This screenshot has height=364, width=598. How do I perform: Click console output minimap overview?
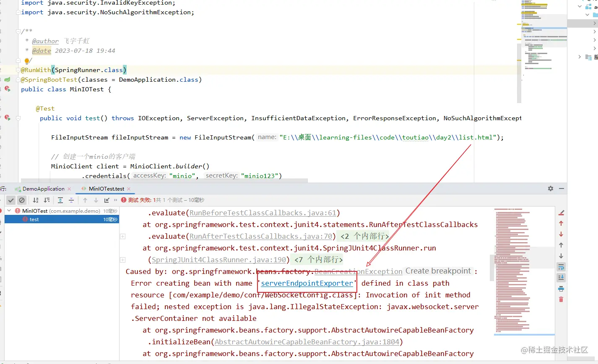tap(524, 271)
